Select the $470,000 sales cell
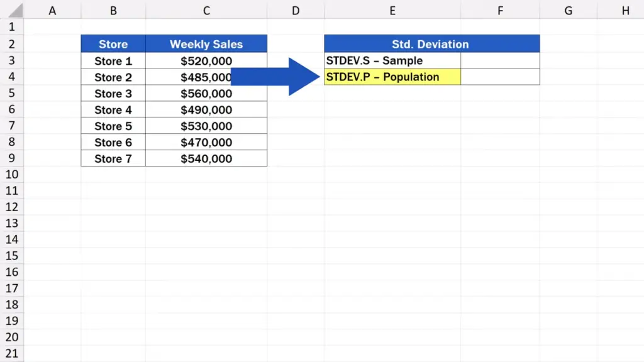 (206, 143)
